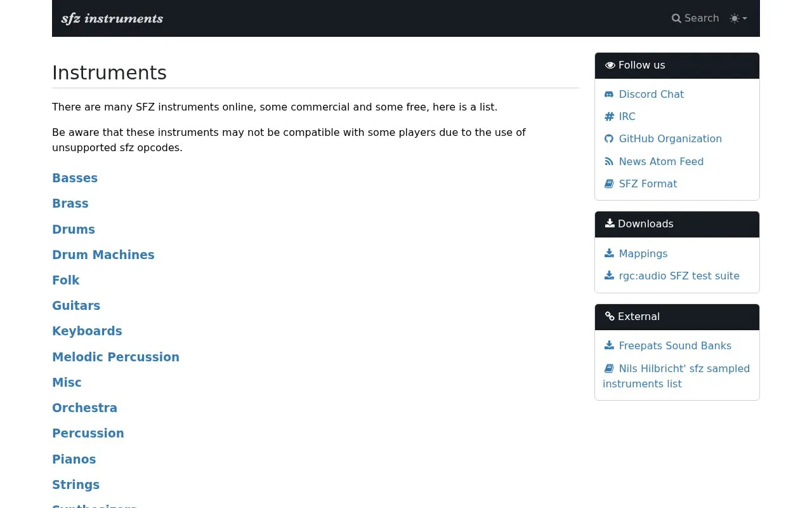This screenshot has height=508, width=812.
Task: Go to Melodic Percussion category
Action: [115, 357]
